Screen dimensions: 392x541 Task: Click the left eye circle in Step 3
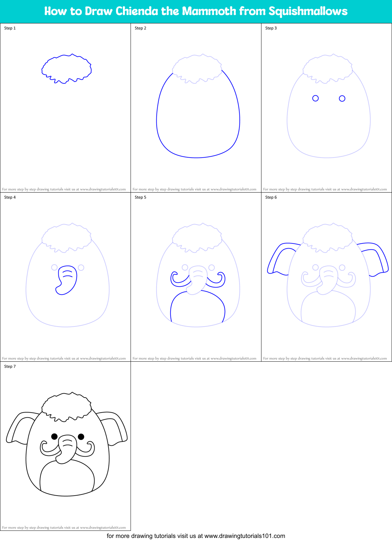[315, 98]
